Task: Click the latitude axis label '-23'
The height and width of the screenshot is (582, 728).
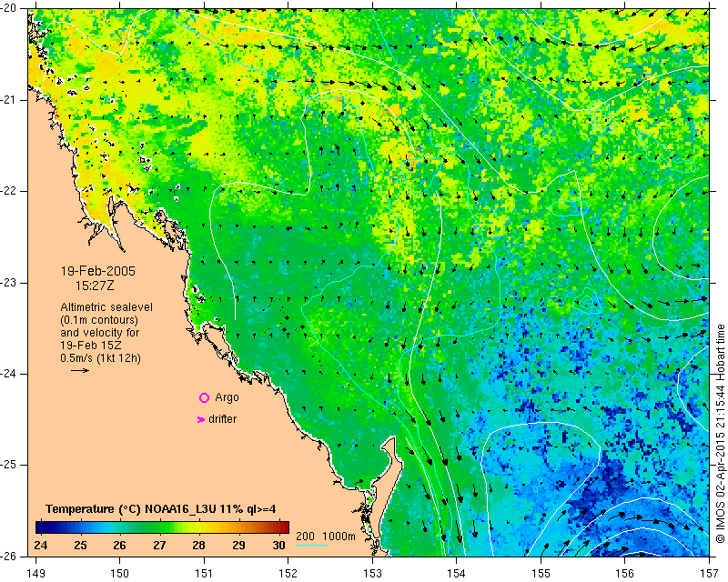Action: coord(10,283)
